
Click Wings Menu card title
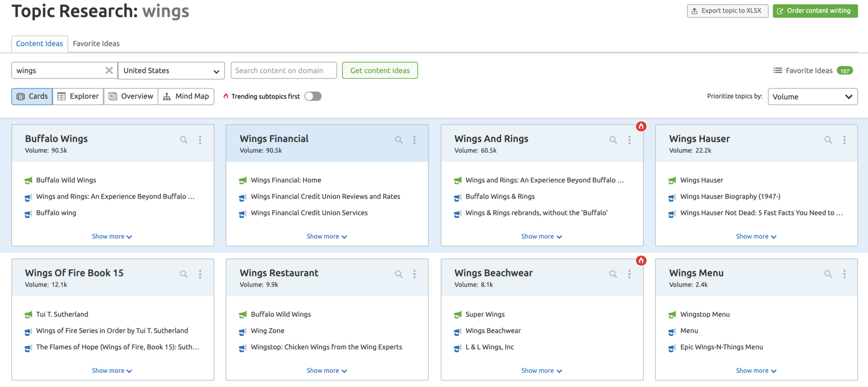(x=696, y=273)
